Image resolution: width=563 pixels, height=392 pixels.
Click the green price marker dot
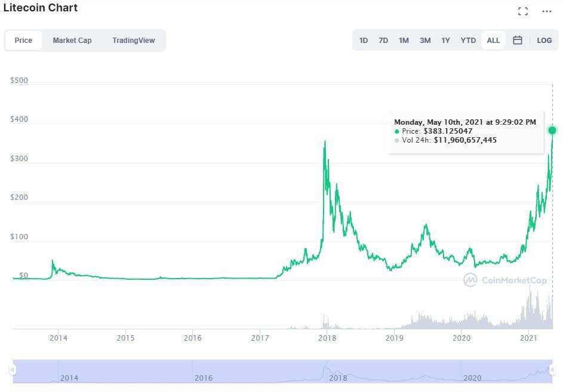552,130
